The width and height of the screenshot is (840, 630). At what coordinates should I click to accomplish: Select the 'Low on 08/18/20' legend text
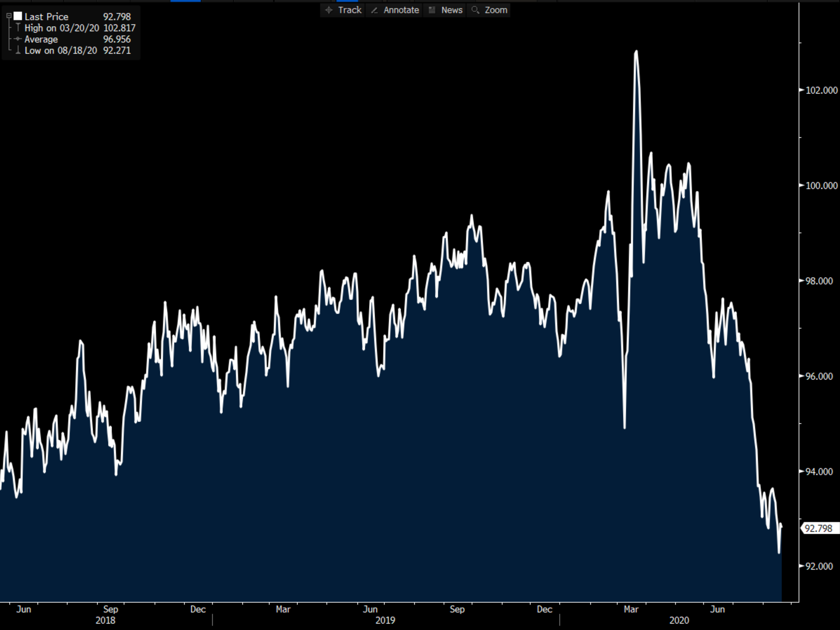pyautogui.click(x=61, y=50)
